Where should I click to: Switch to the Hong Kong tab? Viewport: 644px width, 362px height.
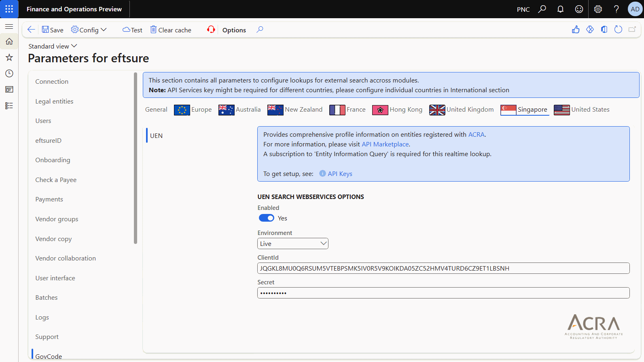[x=397, y=110]
